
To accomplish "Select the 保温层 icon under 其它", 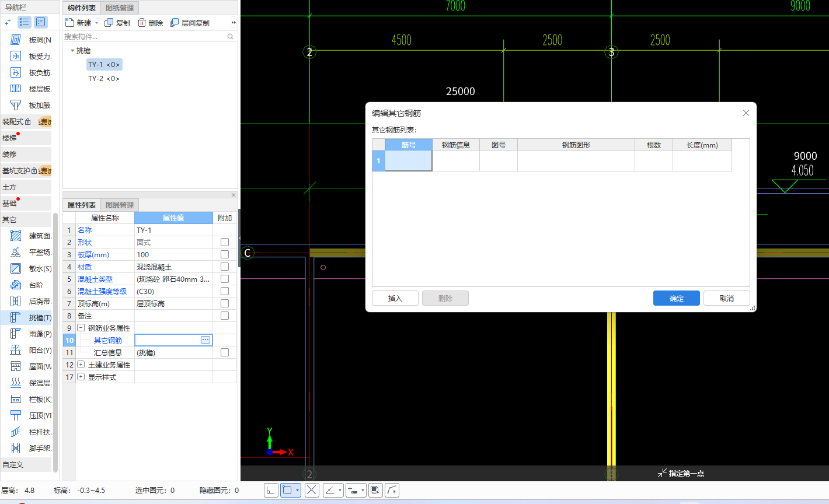I will click(x=16, y=383).
